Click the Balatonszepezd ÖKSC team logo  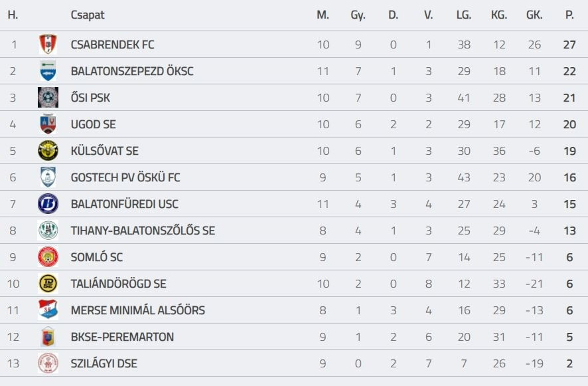[48, 71]
